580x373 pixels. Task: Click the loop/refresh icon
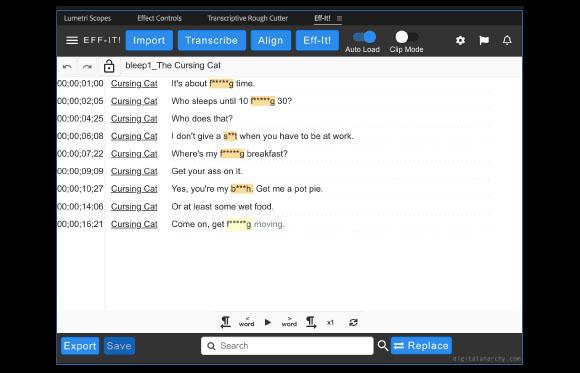(x=353, y=323)
